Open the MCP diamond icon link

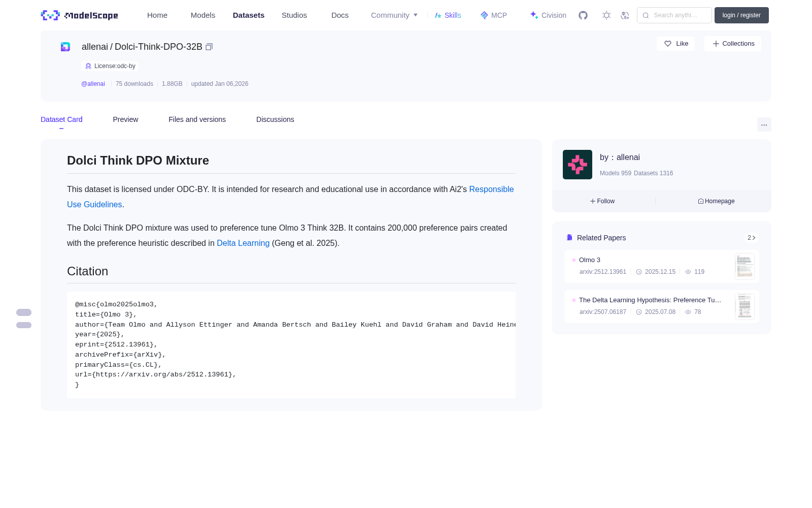493,15
